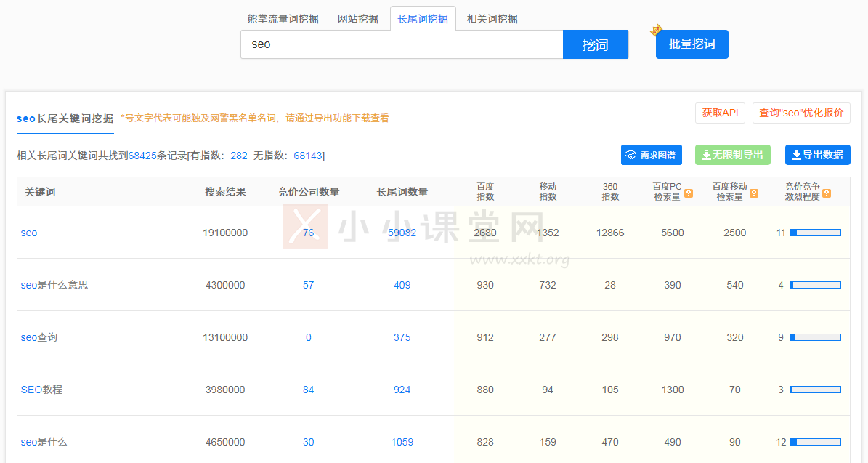Click total records count 68425

click(x=142, y=156)
